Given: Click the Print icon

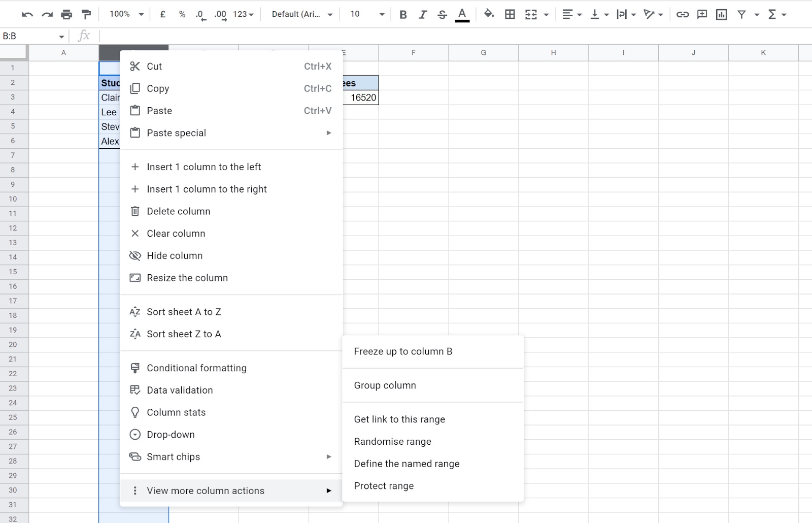Looking at the screenshot, I should tap(66, 14).
